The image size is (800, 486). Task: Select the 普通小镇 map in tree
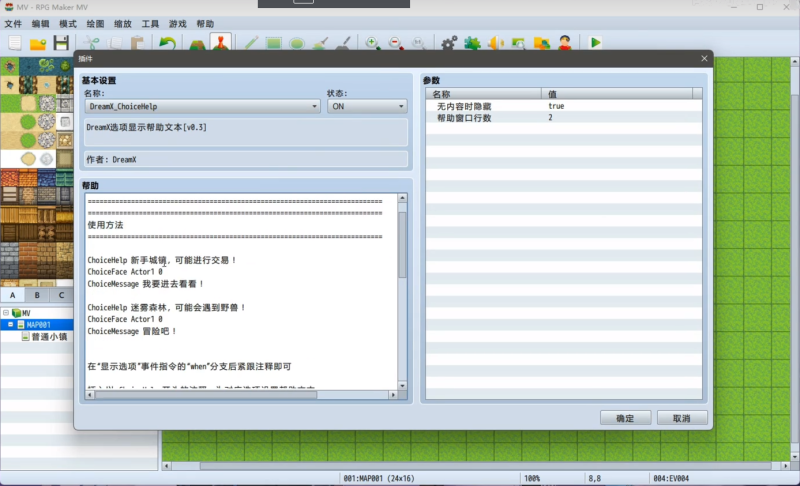coord(49,337)
